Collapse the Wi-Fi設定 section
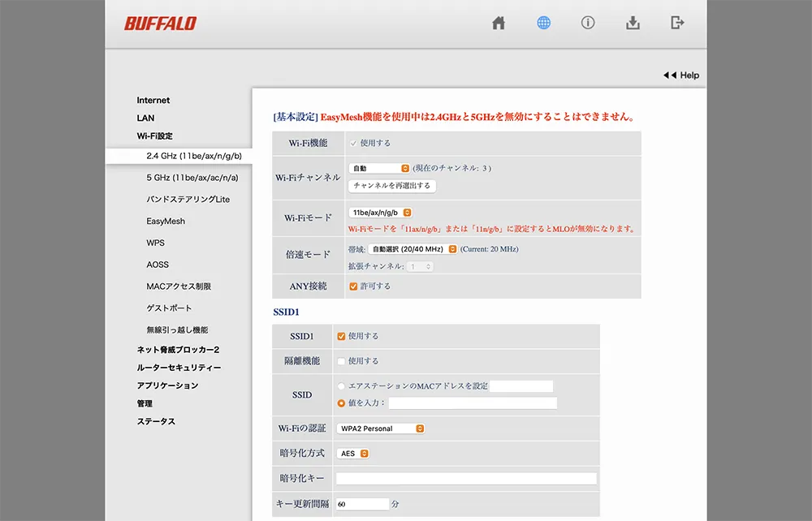 coord(155,136)
